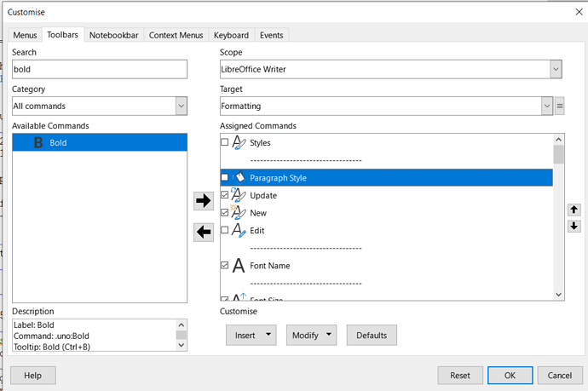Click the Assigned Commands scrollbar thumb

(x=558, y=154)
